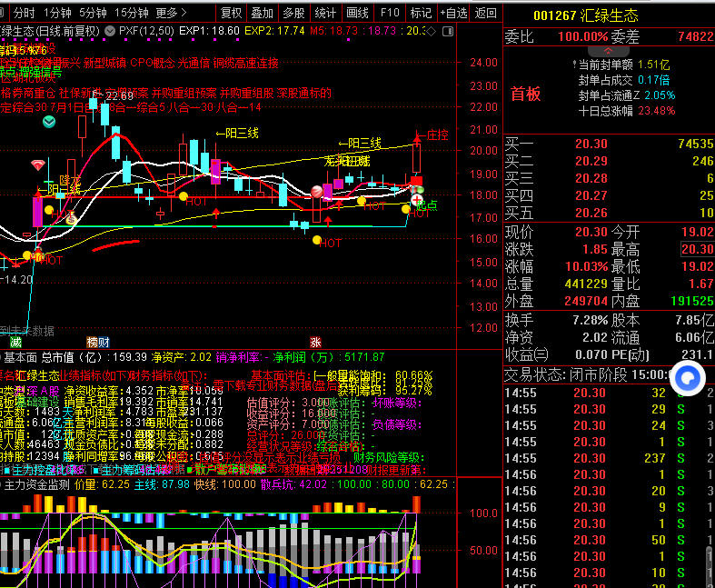Click the 减 event tag at chart bottom
Viewport: 715px width, 588px height.
coord(15,342)
